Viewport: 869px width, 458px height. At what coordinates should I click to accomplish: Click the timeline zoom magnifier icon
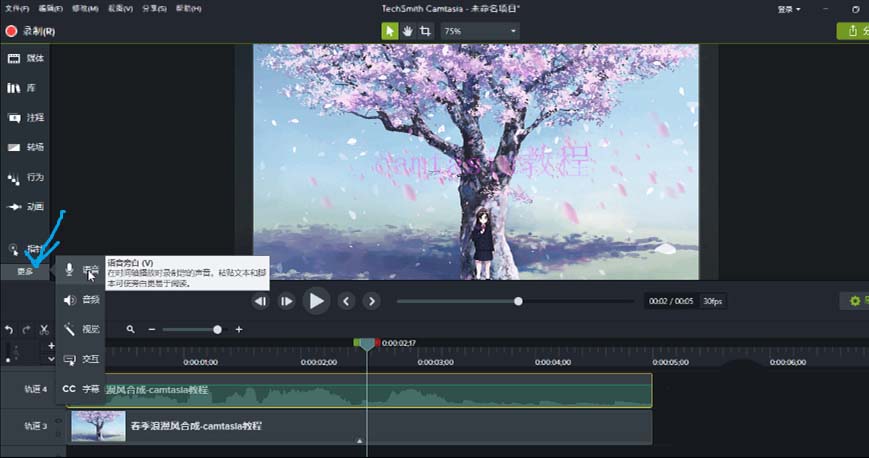[130, 329]
